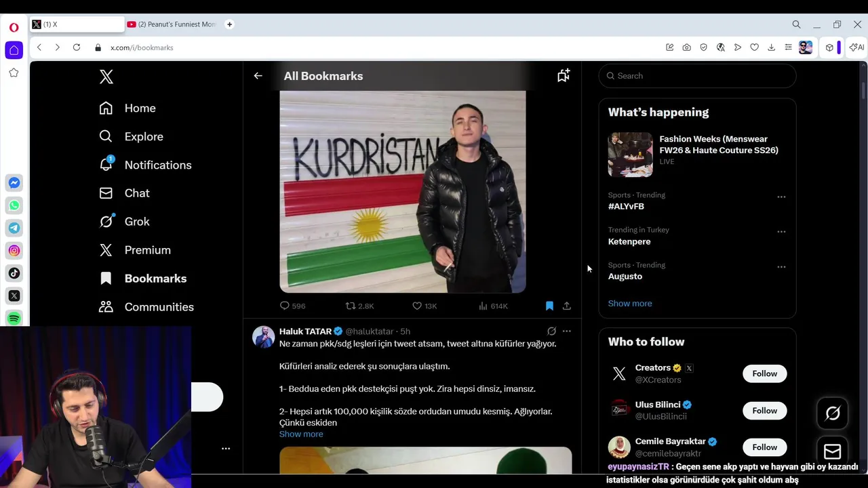Reload the page
The width and height of the screenshot is (868, 488).
[77, 47]
